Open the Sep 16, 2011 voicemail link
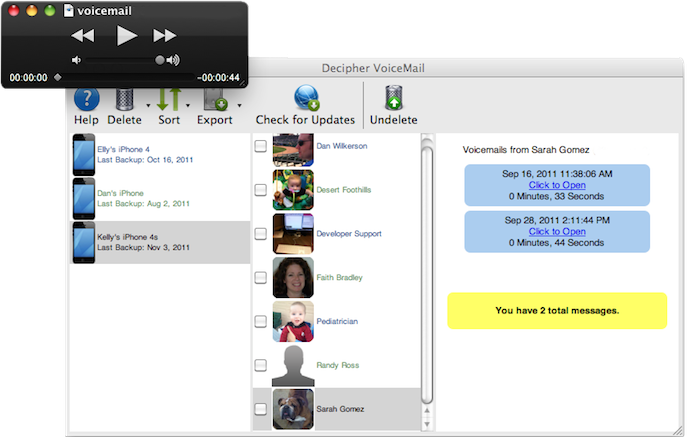This screenshot has width=688, height=441. [x=557, y=185]
